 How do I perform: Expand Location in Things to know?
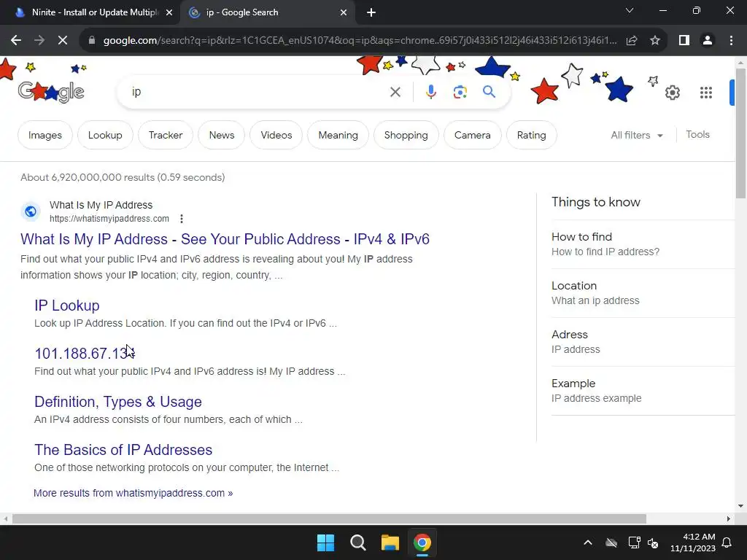pyautogui.click(x=643, y=293)
